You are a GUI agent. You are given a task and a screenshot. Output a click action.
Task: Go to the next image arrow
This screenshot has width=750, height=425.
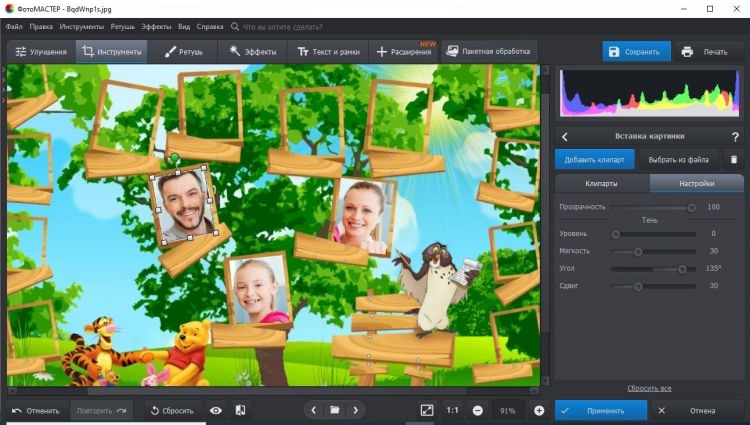point(355,410)
